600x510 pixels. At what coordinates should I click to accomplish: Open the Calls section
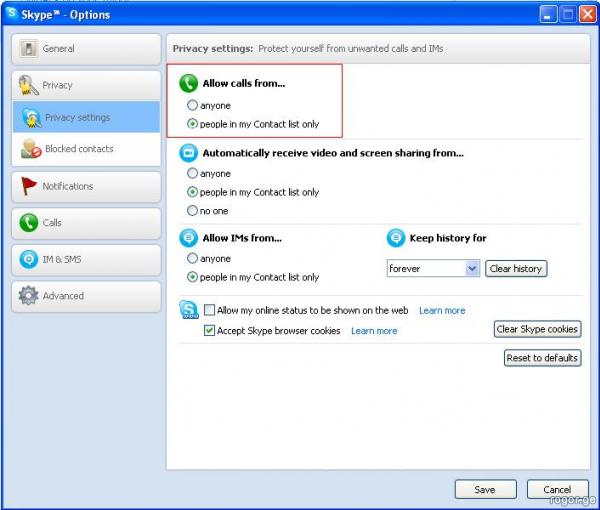pos(86,223)
